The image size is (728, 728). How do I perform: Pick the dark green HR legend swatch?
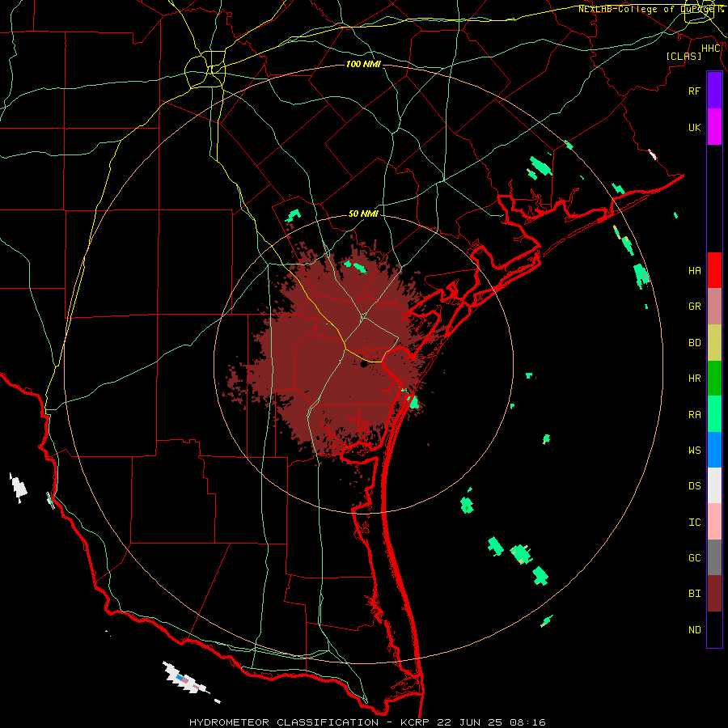(714, 379)
